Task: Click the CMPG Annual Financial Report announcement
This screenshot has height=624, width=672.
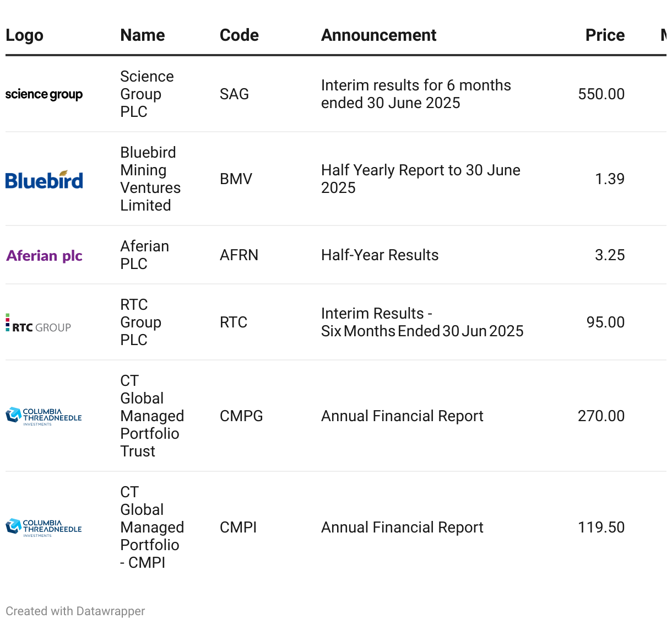Action: pos(402,416)
